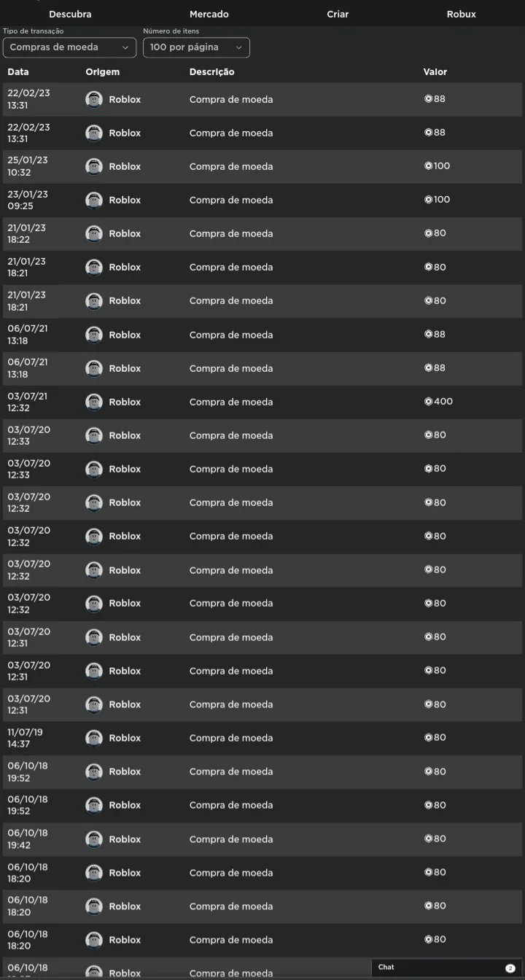The width and height of the screenshot is (525, 980).
Task: Go to the Mercado tab
Action: 209,14
